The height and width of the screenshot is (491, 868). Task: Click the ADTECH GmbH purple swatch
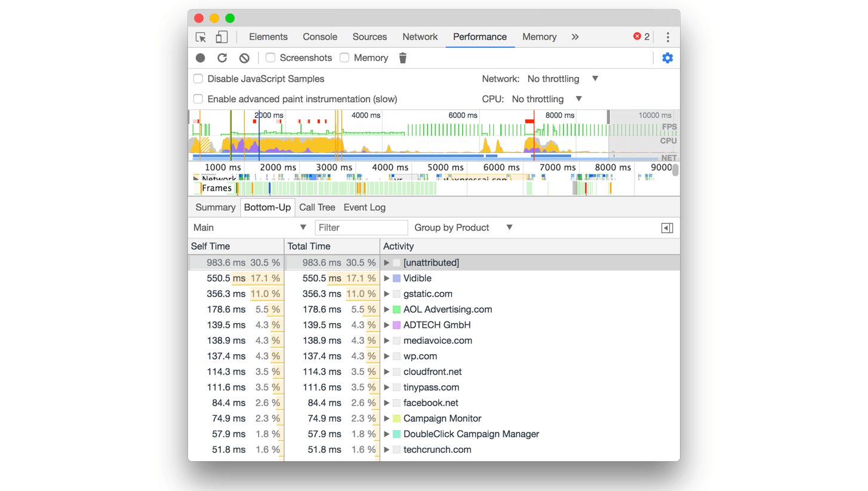point(396,325)
